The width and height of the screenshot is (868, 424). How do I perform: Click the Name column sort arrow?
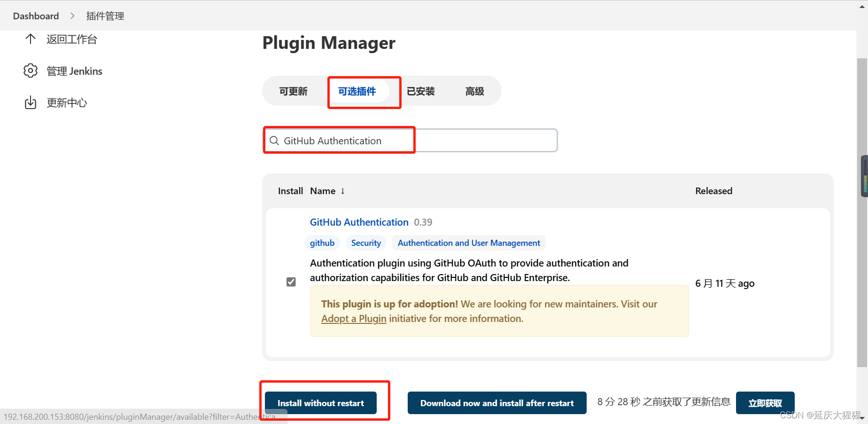click(x=343, y=191)
